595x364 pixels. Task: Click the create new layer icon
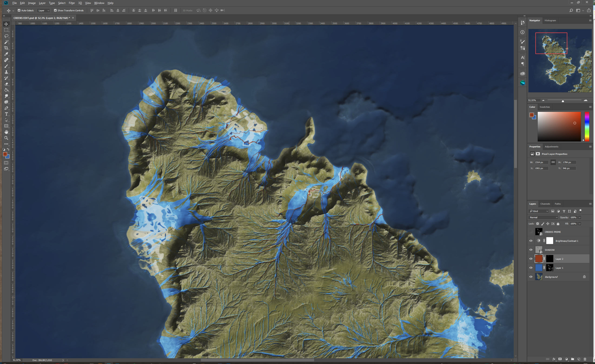[x=578, y=359]
